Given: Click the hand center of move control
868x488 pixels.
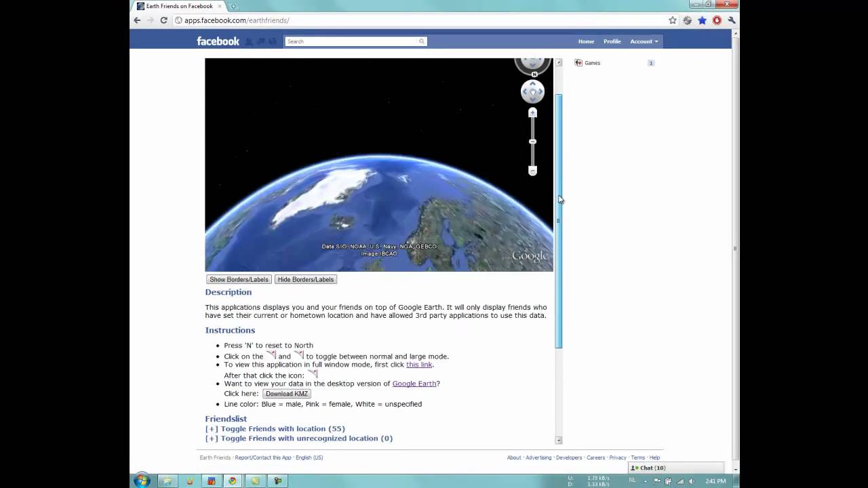Looking at the screenshot, I should pyautogui.click(x=532, y=91).
